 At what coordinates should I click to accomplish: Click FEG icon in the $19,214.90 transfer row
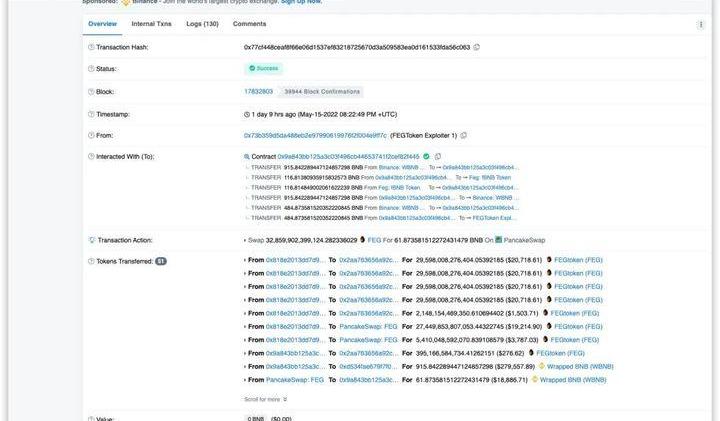[549, 326]
